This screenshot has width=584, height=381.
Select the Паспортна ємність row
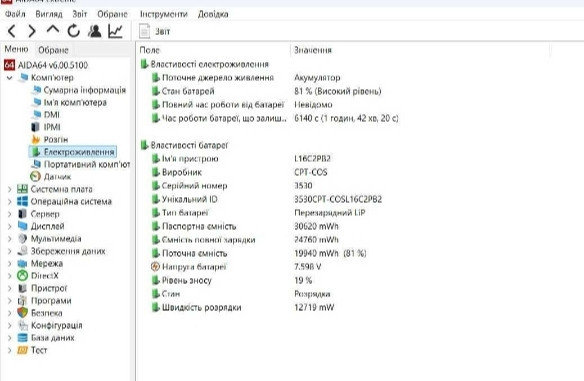245,226
